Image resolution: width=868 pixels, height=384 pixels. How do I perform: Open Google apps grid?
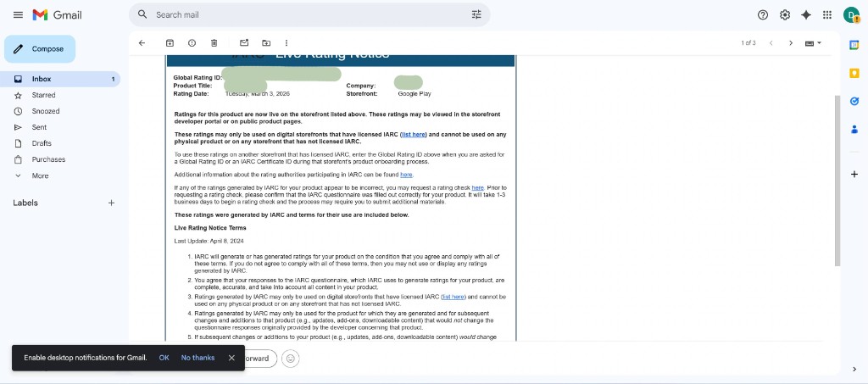click(826, 14)
